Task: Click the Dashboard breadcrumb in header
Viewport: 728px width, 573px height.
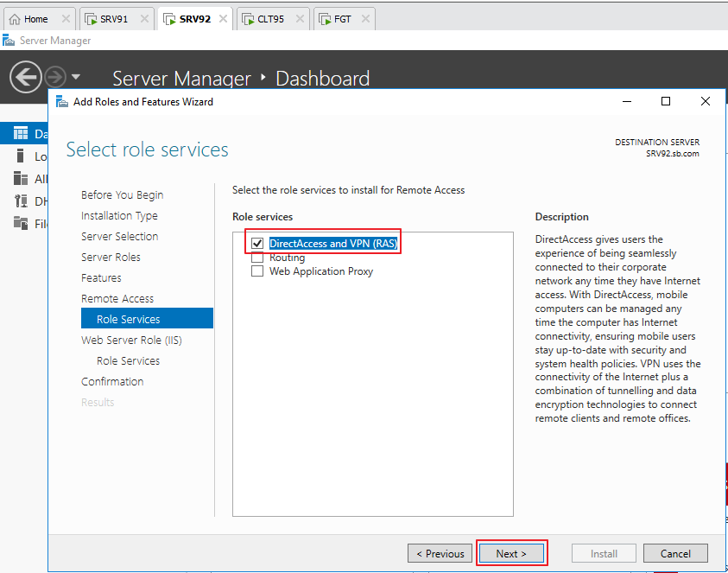Action: point(323,78)
